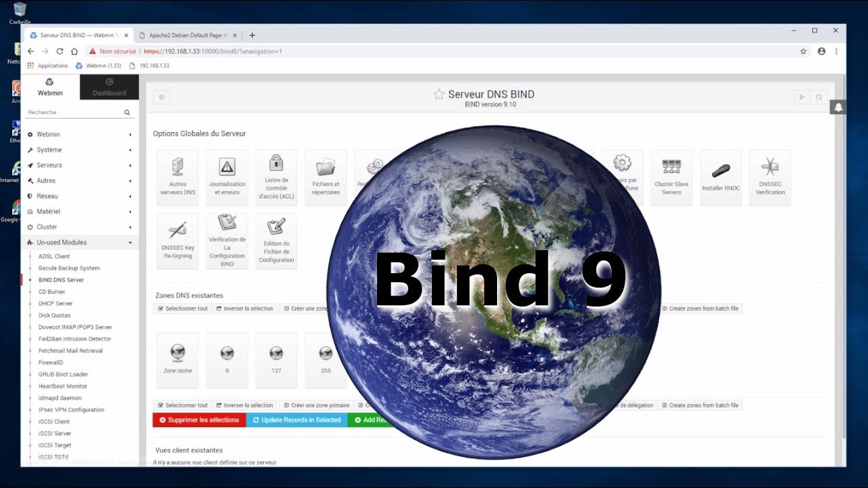
Task: Open DNSSEC Verification icon
Action: point(770,178)
